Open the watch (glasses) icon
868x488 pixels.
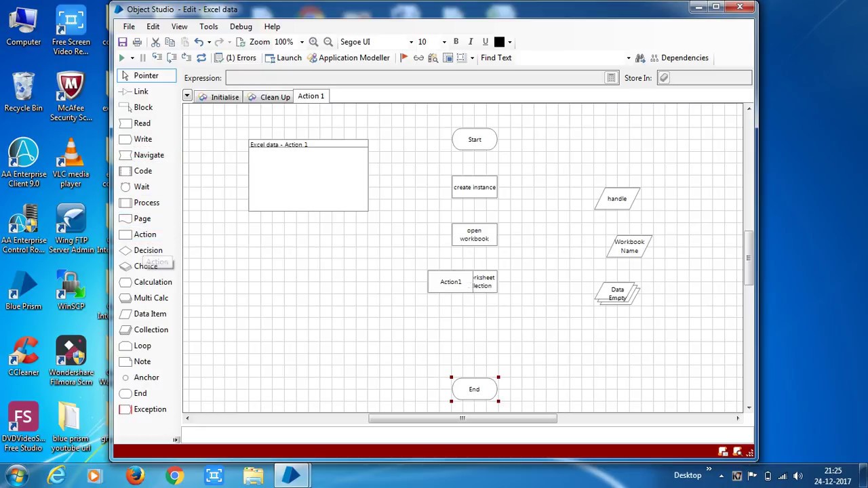click(x=418, y=58)
